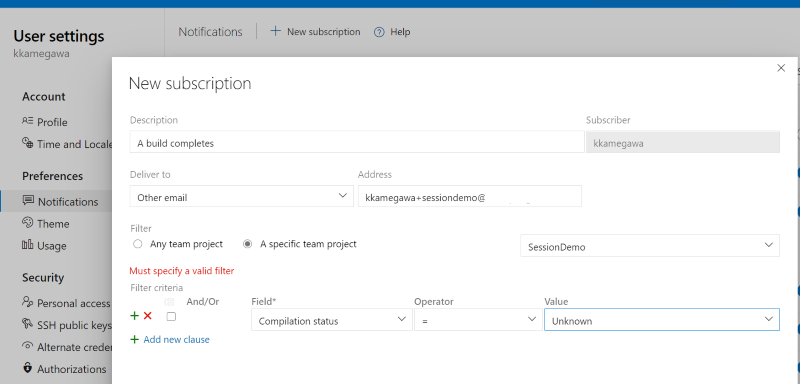Click the Profile icon in Account section
800x384 pixels.
pyautogui.click(x=28, y=121)
